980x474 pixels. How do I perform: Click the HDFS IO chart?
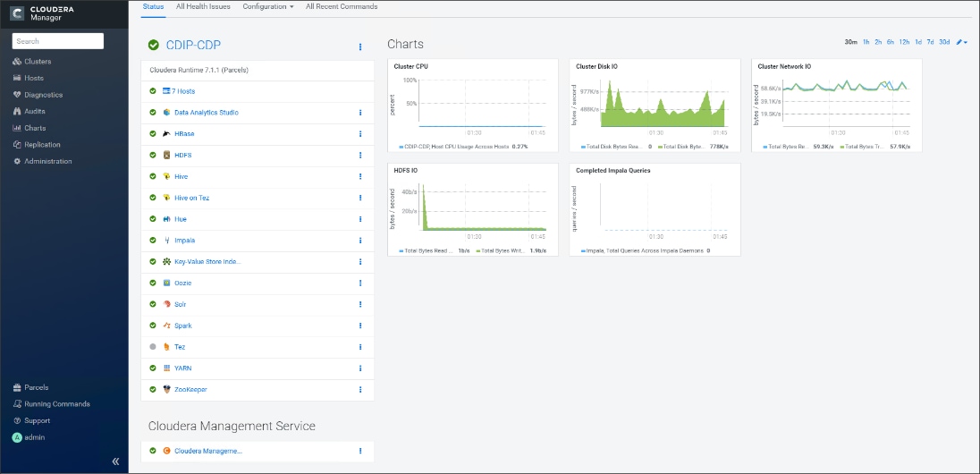(x=473, y=209)
